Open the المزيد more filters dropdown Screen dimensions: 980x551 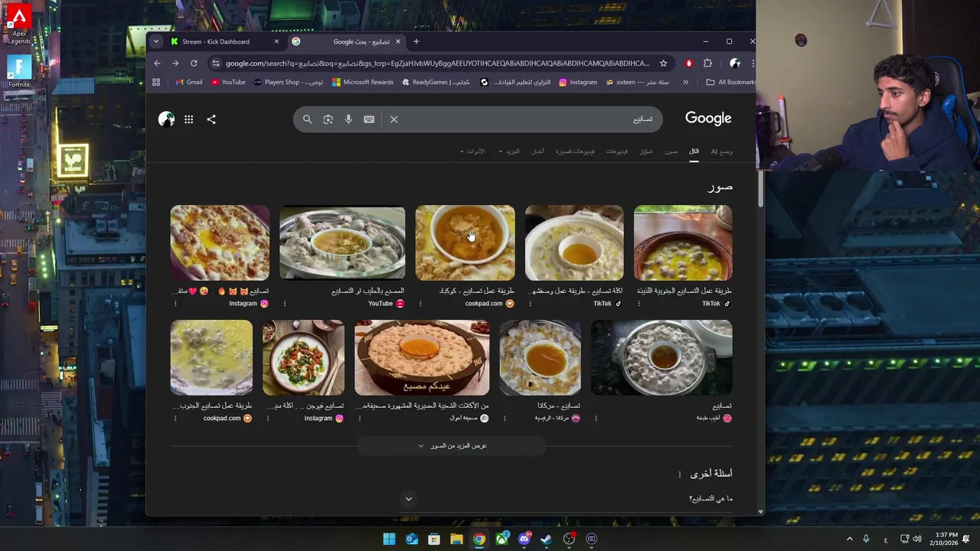509,152
